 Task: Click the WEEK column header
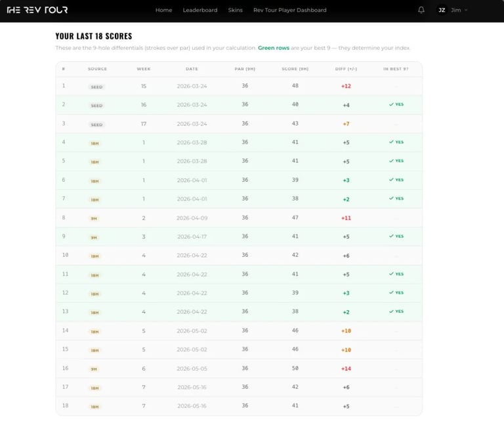144,69
